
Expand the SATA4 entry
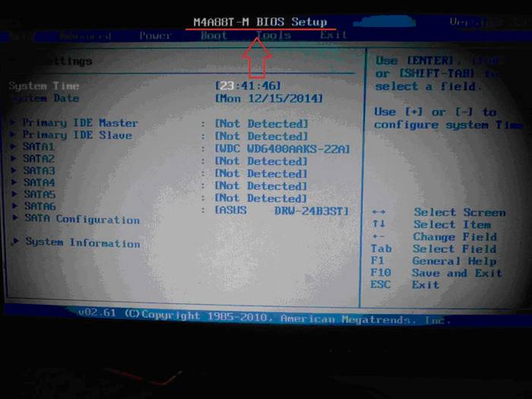pos(39,183)
